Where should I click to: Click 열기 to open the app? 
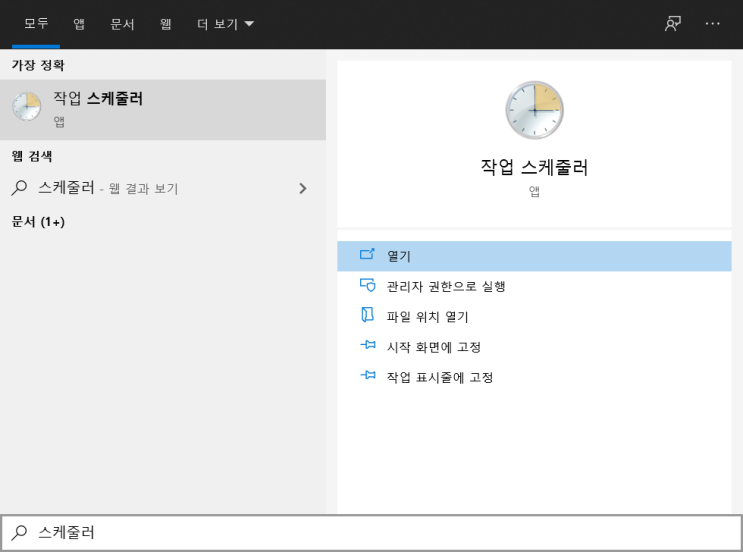[534, 256]
